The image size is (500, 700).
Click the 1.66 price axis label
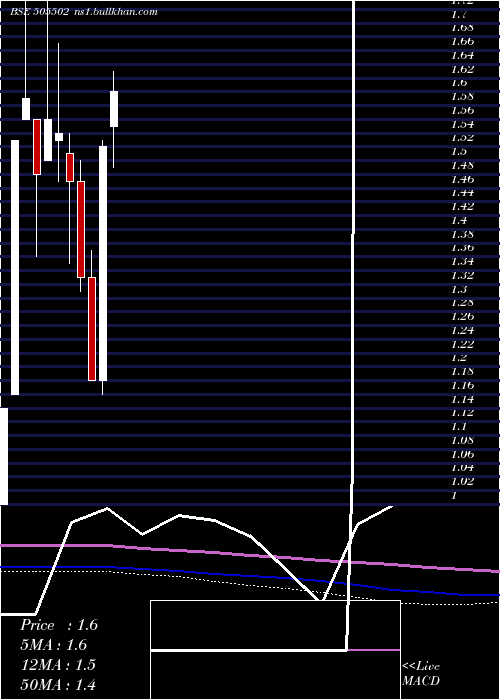point(462,42)
